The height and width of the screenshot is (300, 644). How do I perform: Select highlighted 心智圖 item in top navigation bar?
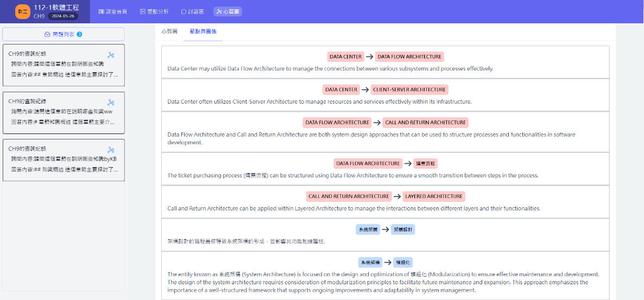[x=228, y=11]
